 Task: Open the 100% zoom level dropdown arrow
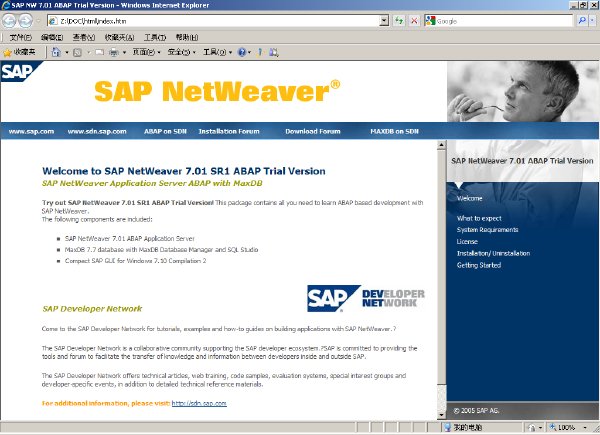click(585, 427)
